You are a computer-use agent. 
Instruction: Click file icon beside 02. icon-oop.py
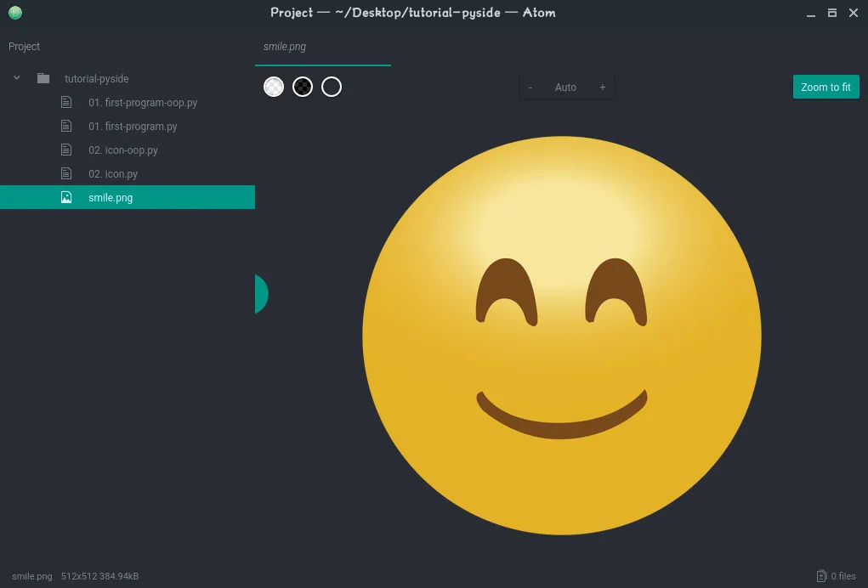point(65,150)
